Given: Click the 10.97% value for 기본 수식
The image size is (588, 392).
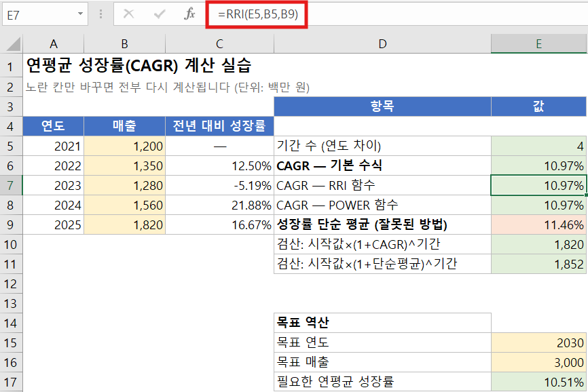Looking at the screenshot, I should coord(538,166).
